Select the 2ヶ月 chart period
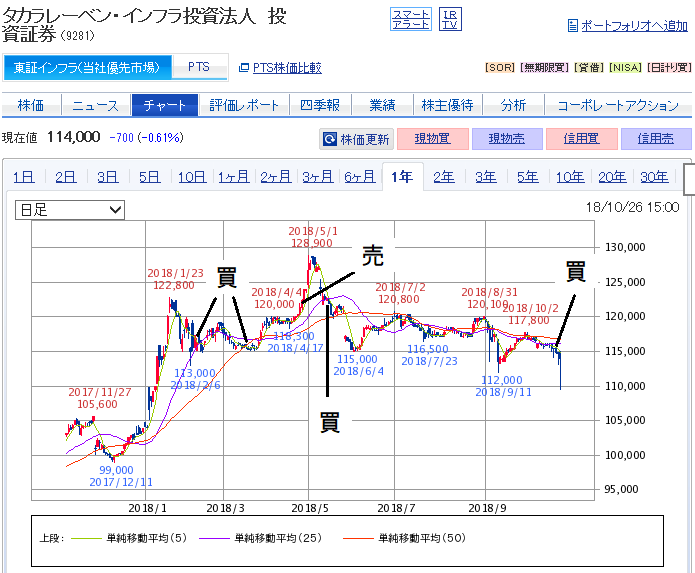 [x=276, y=177]
